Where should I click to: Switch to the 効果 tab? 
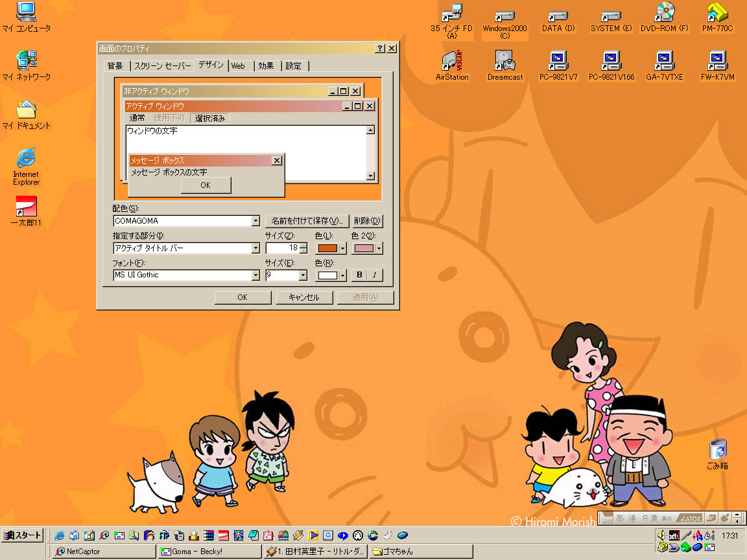click(267, 65)
